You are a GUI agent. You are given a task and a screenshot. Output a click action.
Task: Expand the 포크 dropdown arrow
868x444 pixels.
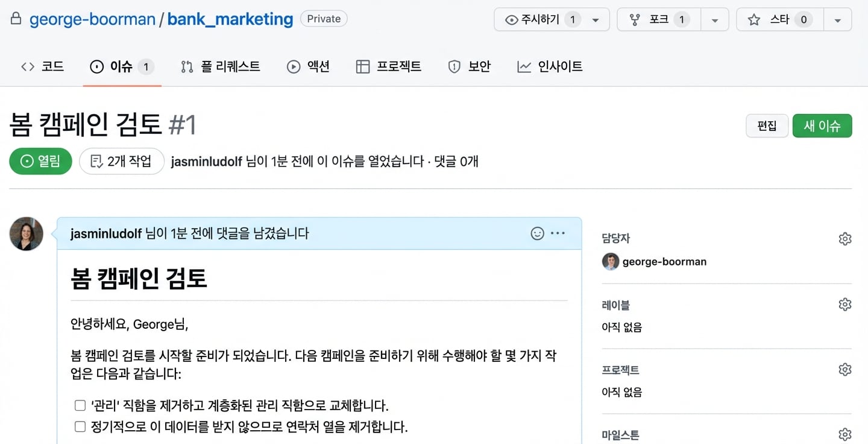[x=715, y=19]
